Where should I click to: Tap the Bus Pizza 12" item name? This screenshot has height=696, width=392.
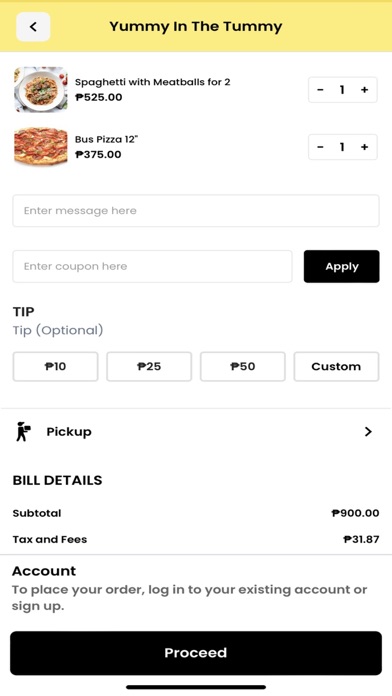107,139
